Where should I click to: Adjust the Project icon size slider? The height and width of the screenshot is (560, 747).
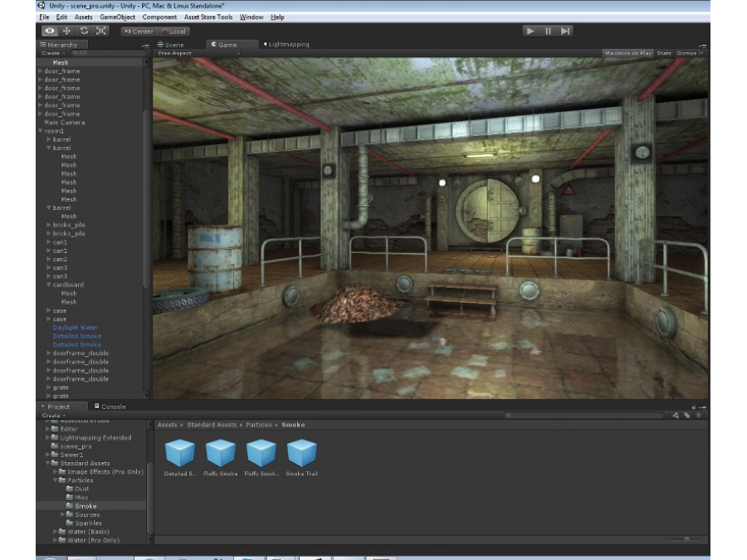686,539
